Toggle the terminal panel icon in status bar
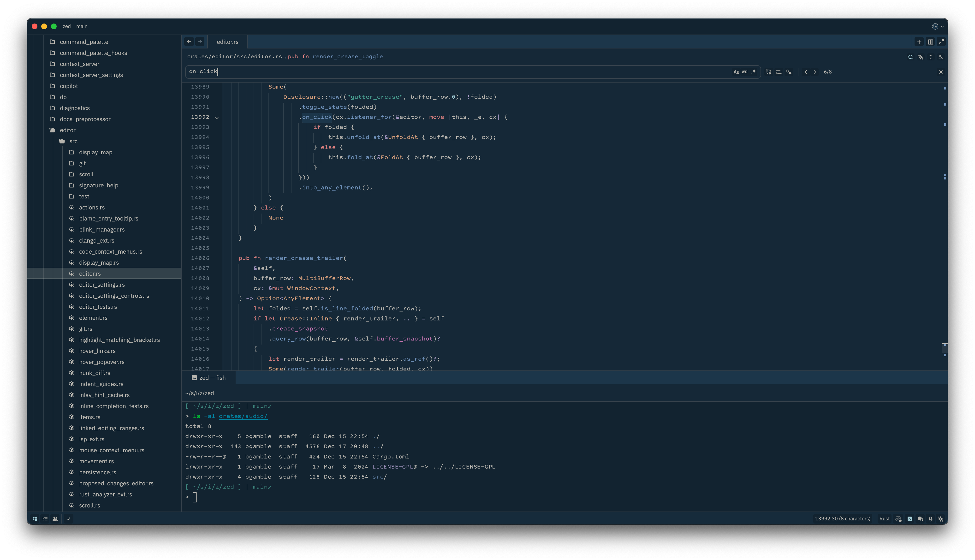Image resolution: width=975 pixels, height=560 pixels. point(910,518)
